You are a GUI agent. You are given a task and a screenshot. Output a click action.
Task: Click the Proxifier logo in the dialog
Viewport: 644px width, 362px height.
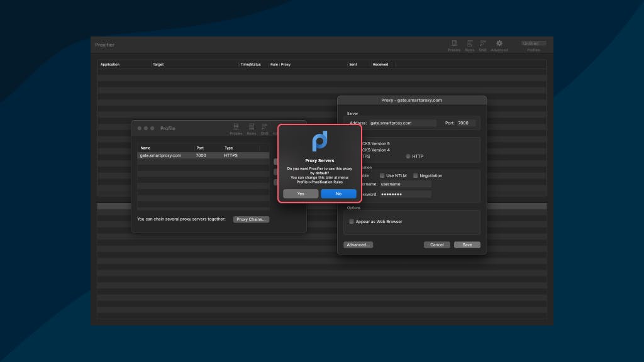coord(319,141)
